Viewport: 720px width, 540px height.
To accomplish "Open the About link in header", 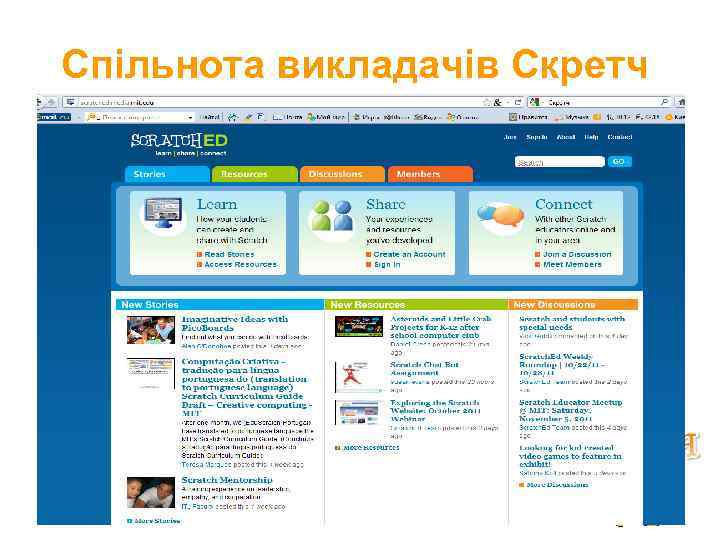I will 566,137.
